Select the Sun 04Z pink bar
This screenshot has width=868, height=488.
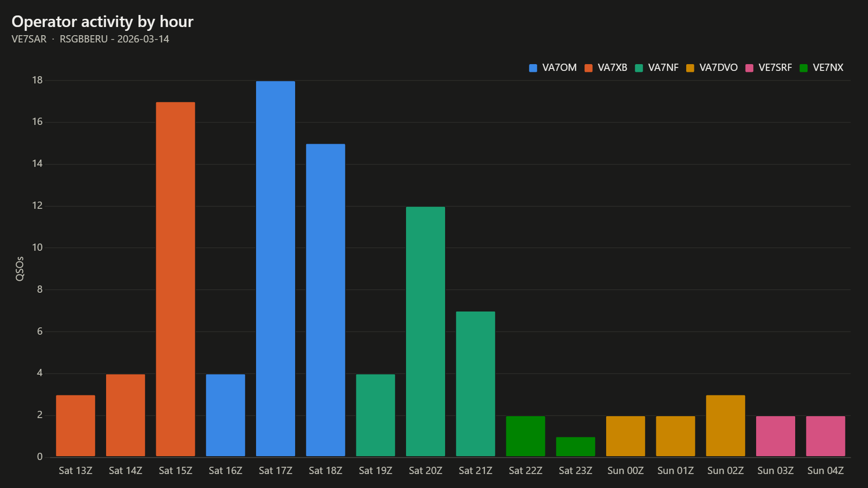tap(826, 436)
